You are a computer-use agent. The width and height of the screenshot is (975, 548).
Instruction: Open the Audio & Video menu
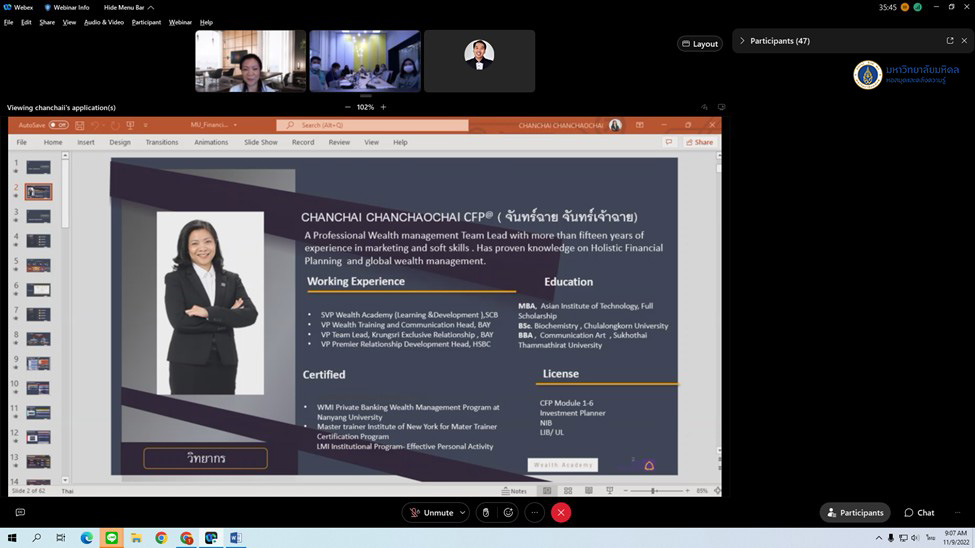[x=104, y=22]
